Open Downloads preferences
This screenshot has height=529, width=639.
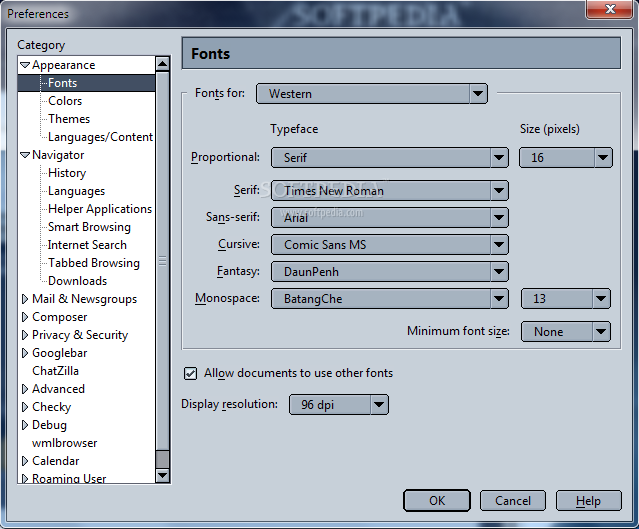[77, 281]
